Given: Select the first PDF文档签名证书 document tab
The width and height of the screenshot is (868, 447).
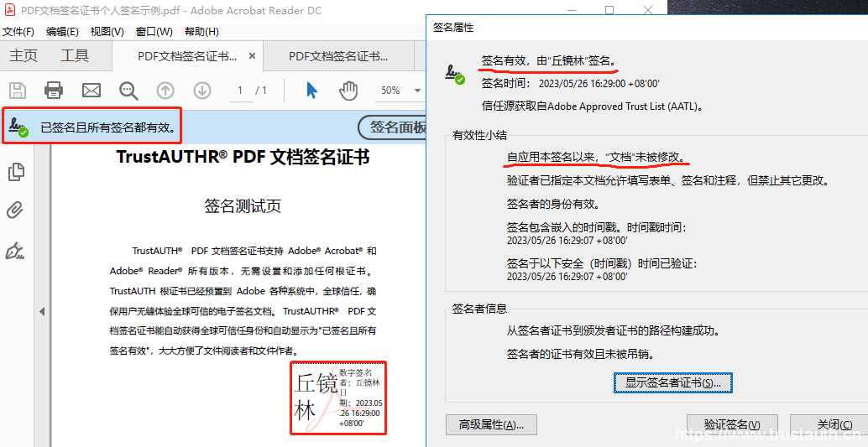Looking at the screenshot, I should 187,56.
